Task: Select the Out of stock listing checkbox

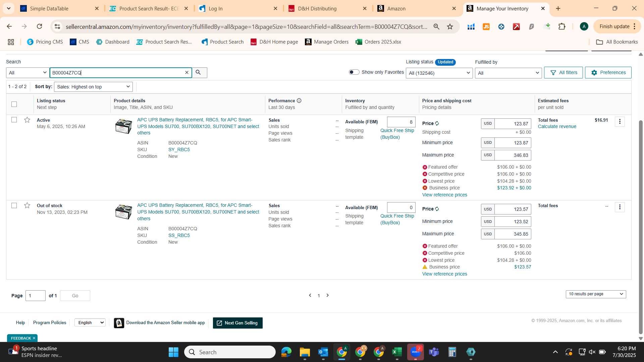Action: point(14,205)
